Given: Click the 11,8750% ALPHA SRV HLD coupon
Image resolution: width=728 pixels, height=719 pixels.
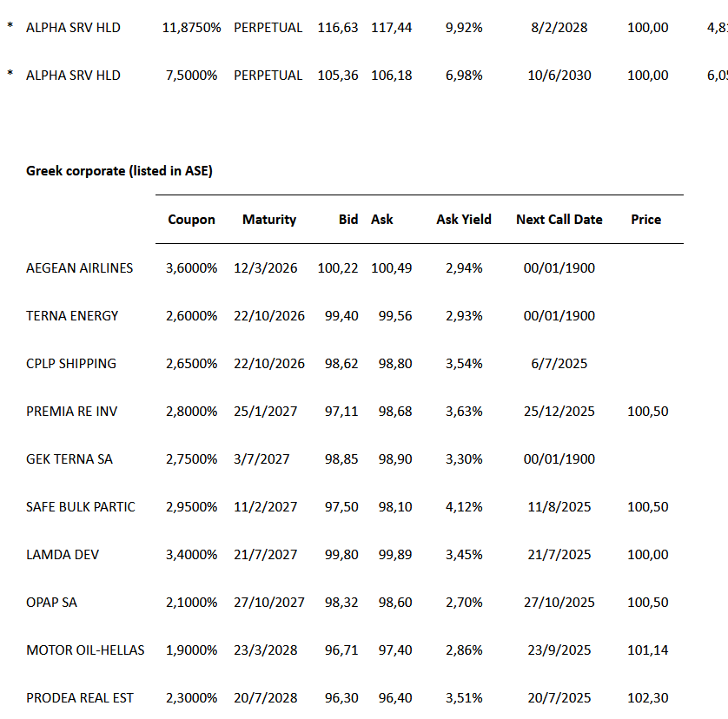Looking at the screenshot, I should (191, 28).
